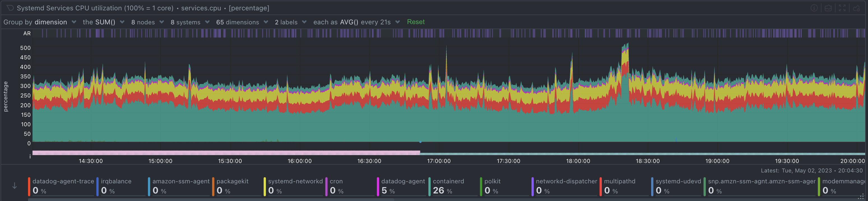Viewport: 868px width, 201px height.
Task: Click the legend sort down-arrow icon
Action: coord(15,186)
